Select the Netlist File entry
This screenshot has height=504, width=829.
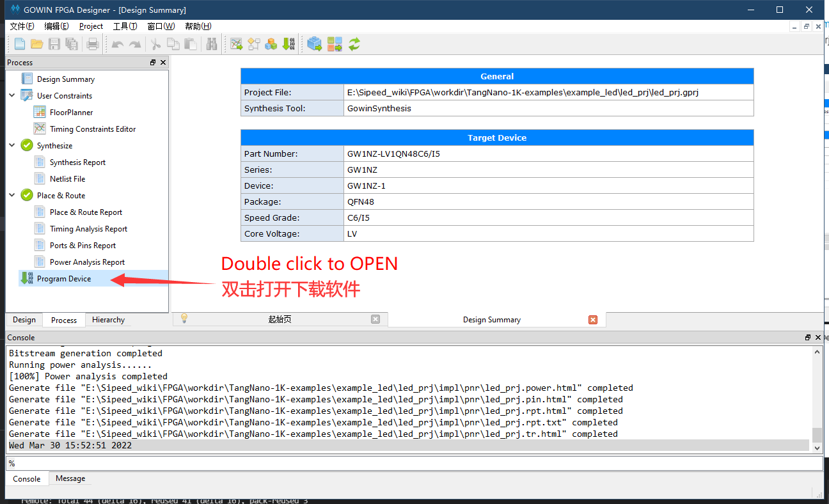67,179
